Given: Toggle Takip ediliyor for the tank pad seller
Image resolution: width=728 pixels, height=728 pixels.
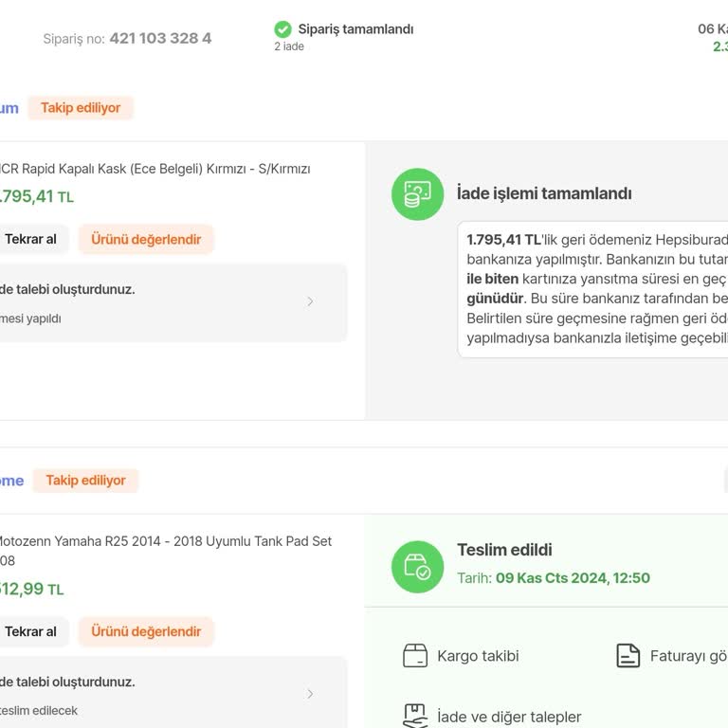Looking at the screenshot, I should tap(85, 481).
